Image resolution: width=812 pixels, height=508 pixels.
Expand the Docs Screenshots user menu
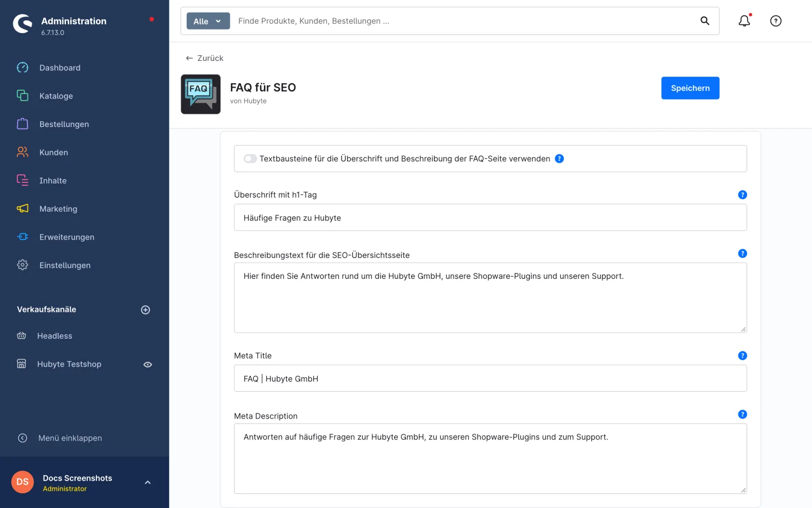(148, 483)
